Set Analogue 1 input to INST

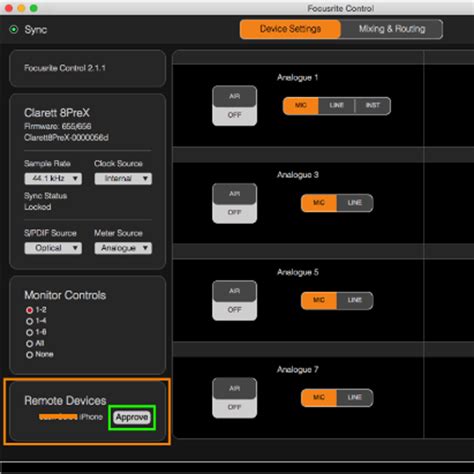point(373,106)
